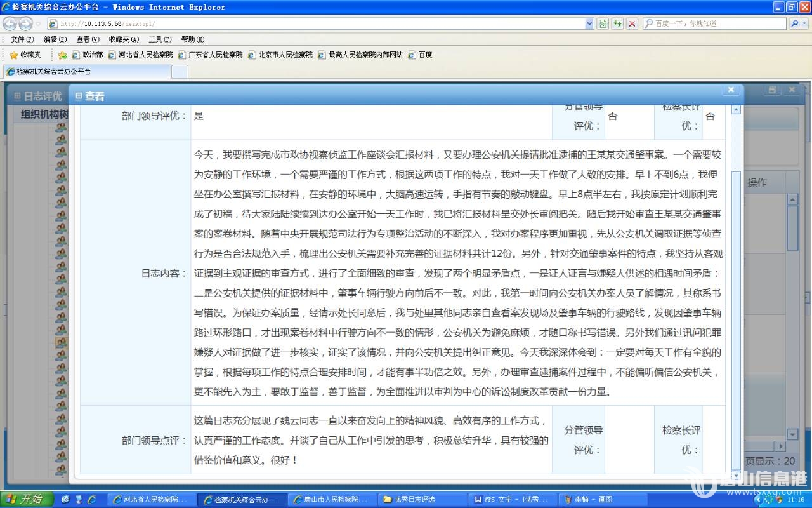This screenshot has height=508, width=812.
Task: Open the recent pages dropdown beside Forward
Action: click(x=38, y=23)
